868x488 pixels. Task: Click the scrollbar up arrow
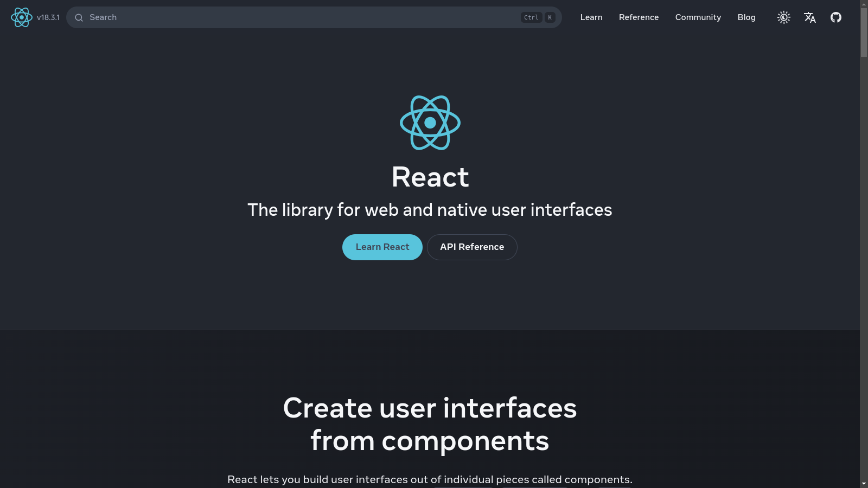[x=864, y=4]
